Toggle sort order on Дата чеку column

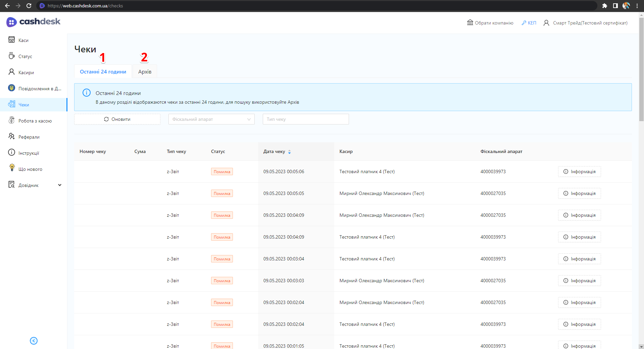tap(289, 152)
